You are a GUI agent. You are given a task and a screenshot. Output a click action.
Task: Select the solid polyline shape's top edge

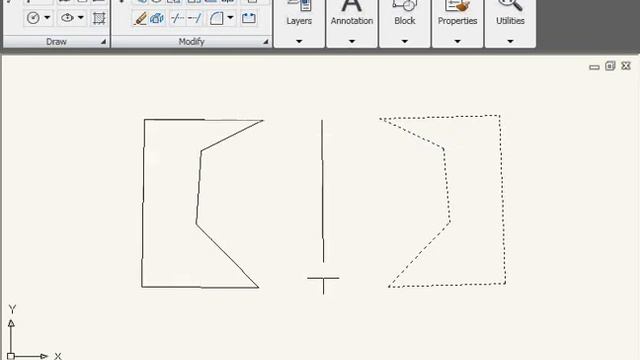[x=203, y=120]
